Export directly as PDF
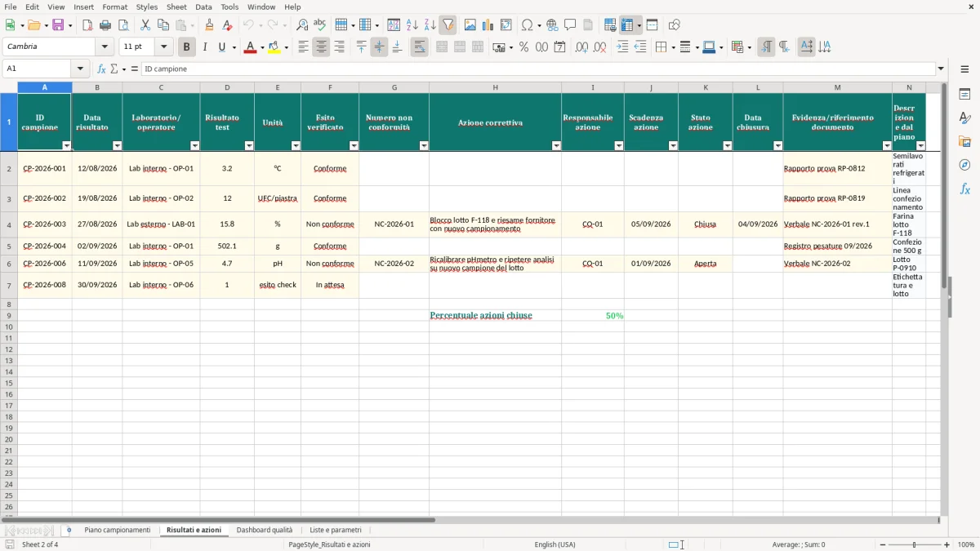Screen dimensions: 980x551 point(87,25)
